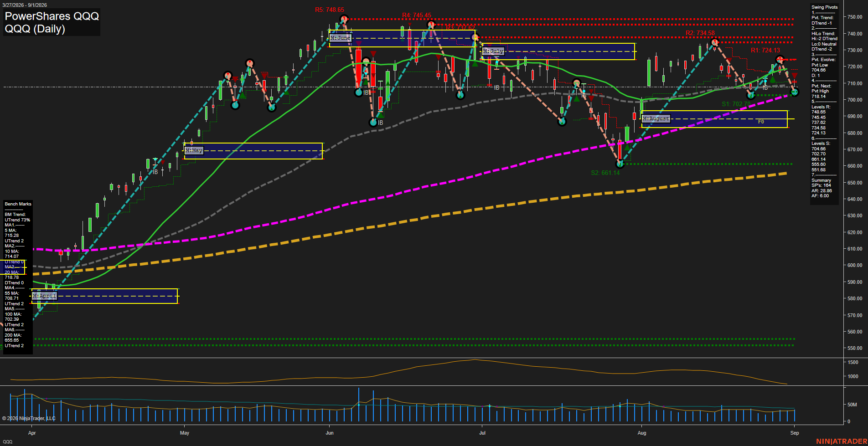Click "HiLo Trend:" in Swing Pivots panel
This screenshot has height=446, width=868.
[823, 34]
